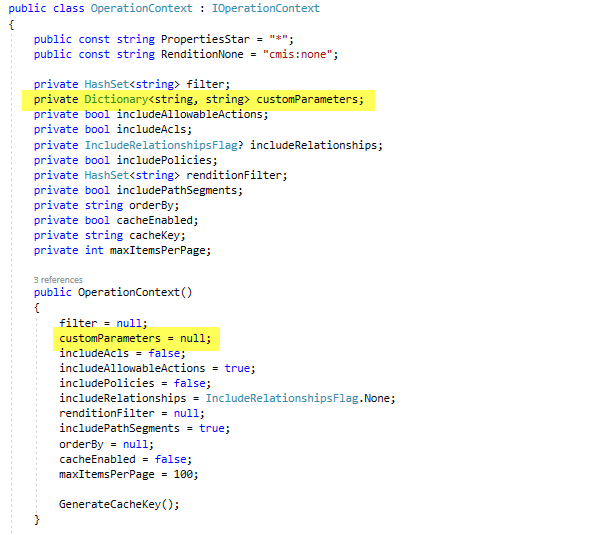Click 'includePolicies = false;' assignment

point(135,383)
